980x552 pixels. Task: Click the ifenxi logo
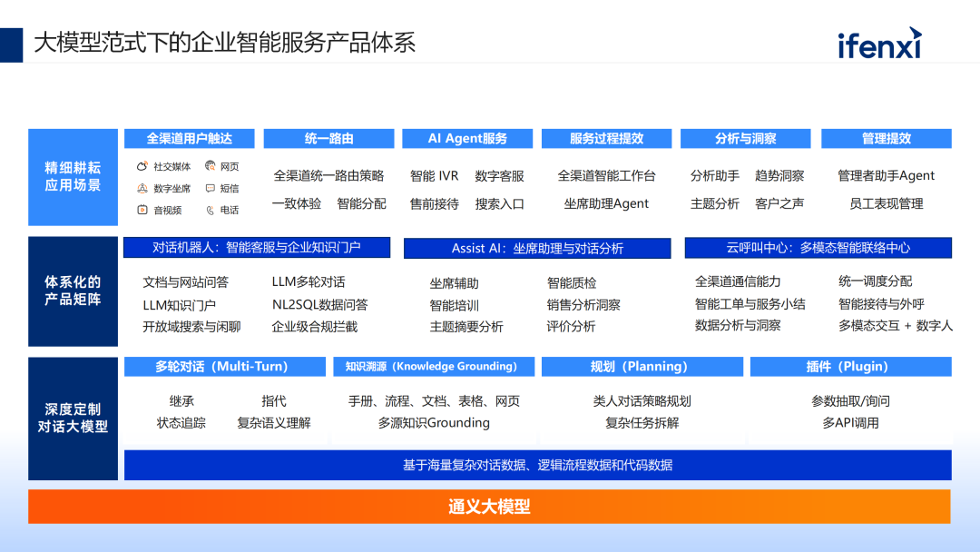[880, 44]
